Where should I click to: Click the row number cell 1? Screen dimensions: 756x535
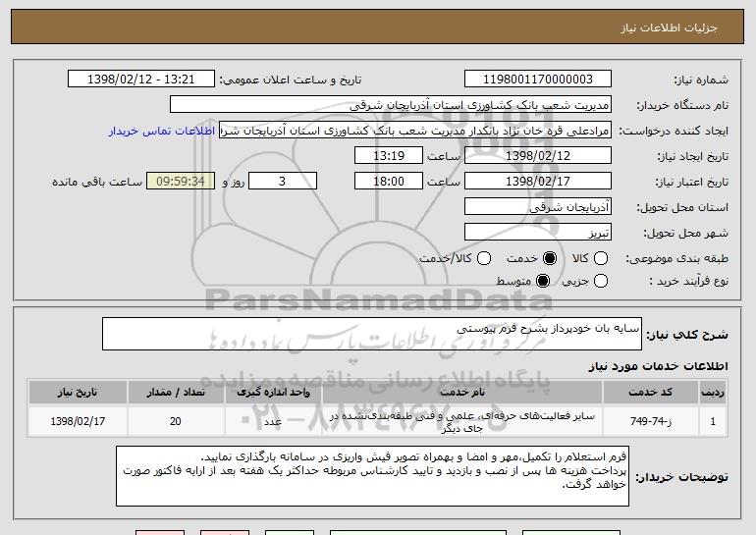pos(713,421)
